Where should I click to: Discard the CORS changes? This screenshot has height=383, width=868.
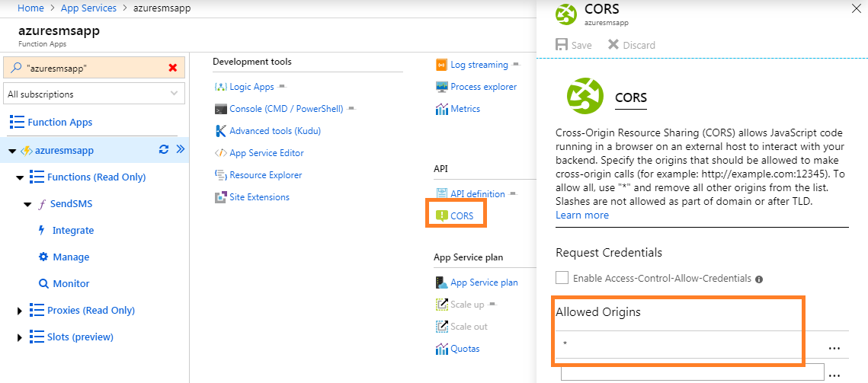(x=631, y=45)
